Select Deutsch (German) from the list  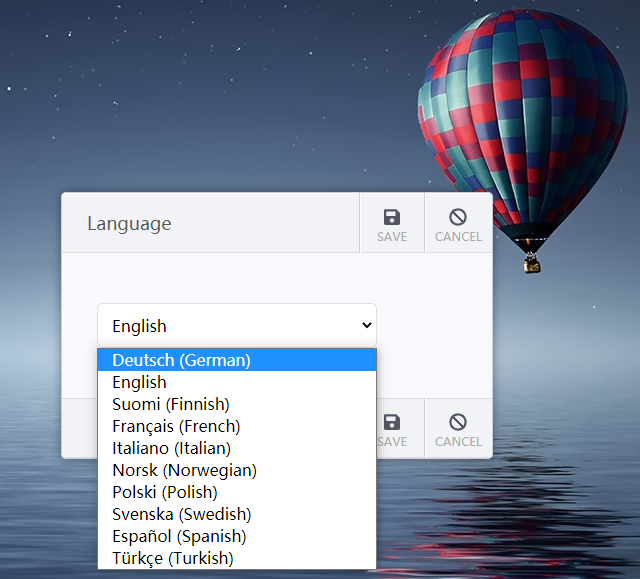click(237, 360)
